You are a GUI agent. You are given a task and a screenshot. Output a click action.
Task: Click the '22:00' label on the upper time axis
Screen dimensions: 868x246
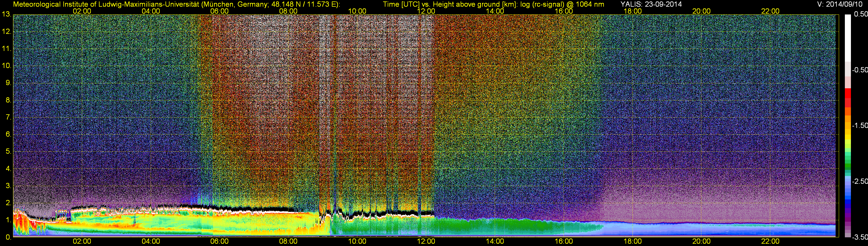(x=770, y=11)
